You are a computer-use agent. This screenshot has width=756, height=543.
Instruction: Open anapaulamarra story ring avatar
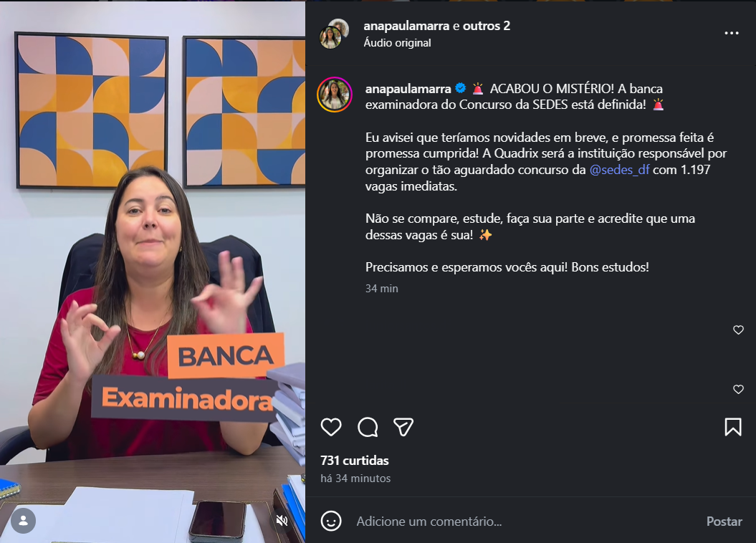tap(334, 95)
